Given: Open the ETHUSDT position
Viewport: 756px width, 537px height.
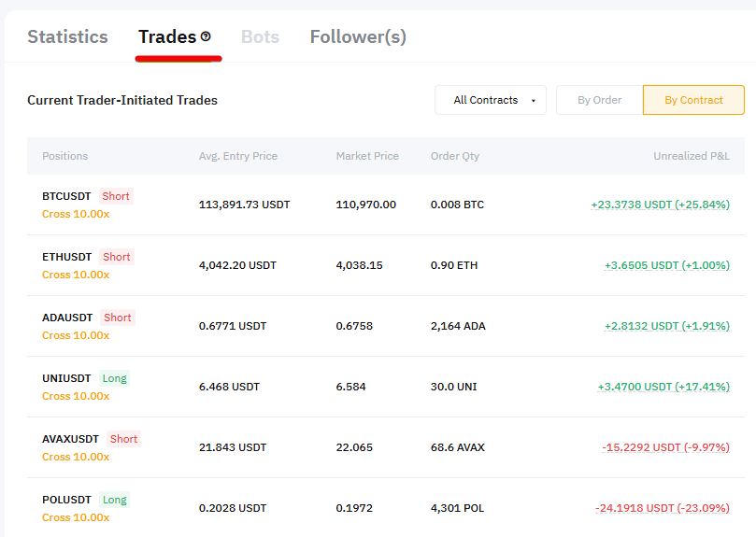Looking at the screenshot, I should click(67, 257).
